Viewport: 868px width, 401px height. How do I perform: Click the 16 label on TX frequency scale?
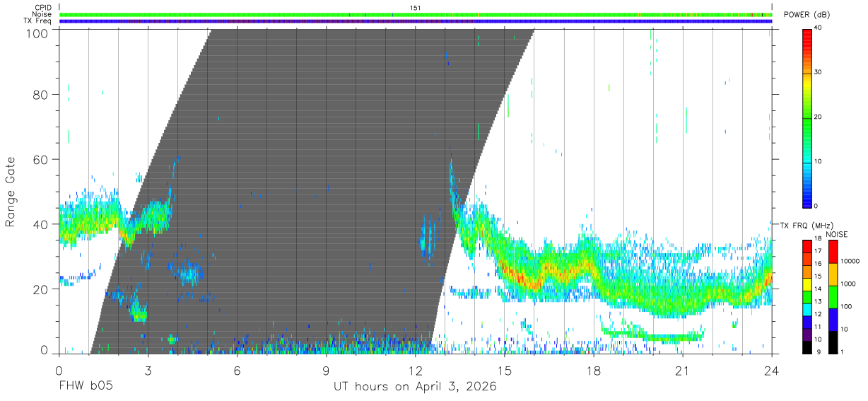[817, 264]
